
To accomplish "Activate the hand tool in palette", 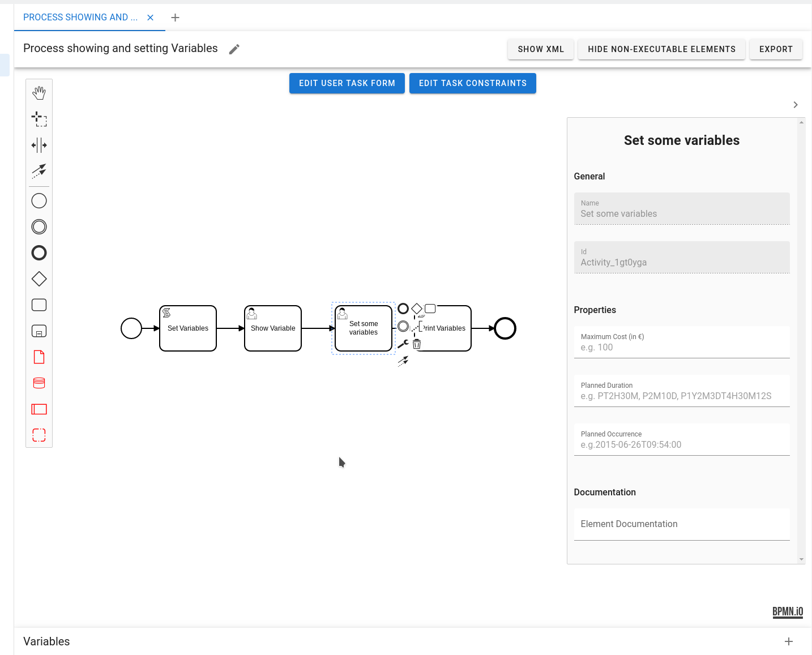I will (x=39, y=93).
